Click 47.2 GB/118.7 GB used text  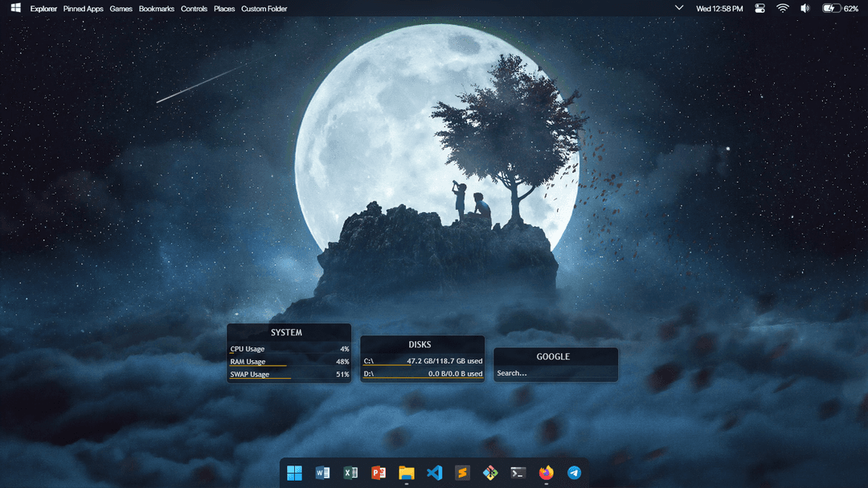click(x=444, y=361)
